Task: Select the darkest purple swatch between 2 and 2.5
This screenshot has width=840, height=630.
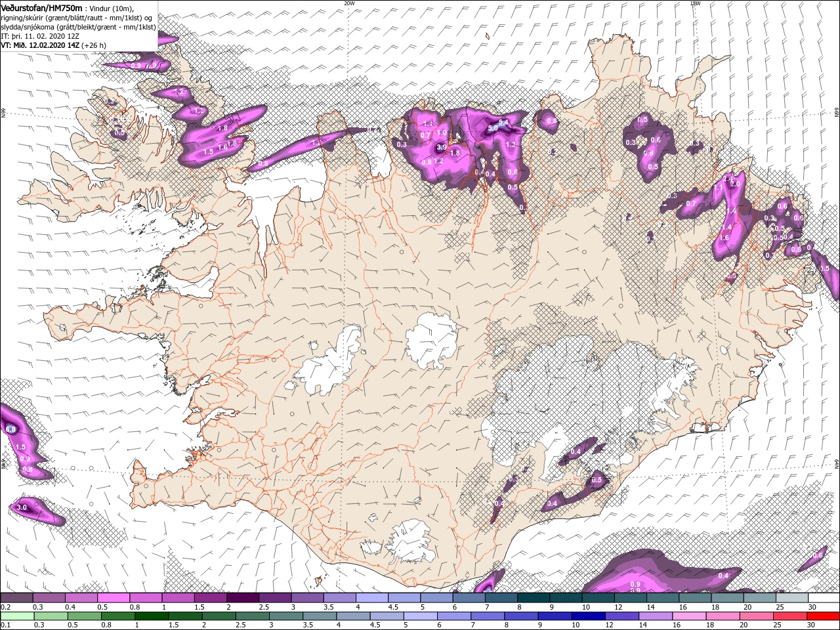Action: 242,598
